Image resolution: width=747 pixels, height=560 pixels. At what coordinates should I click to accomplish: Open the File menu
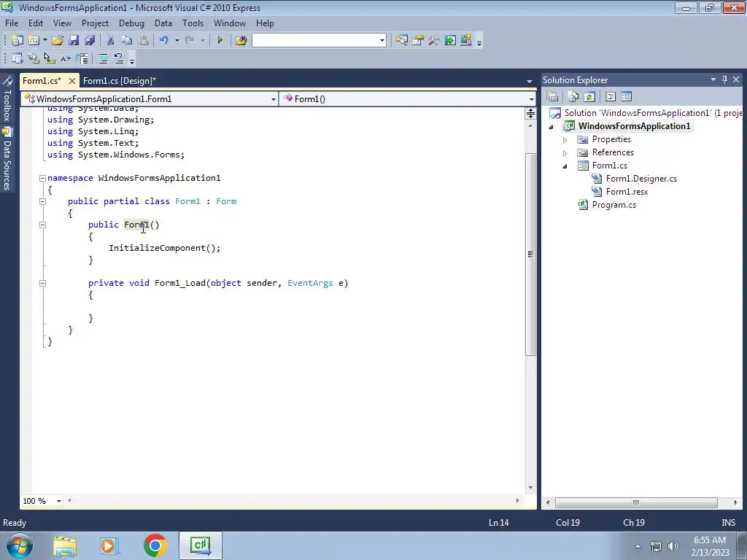coord(12,23)
